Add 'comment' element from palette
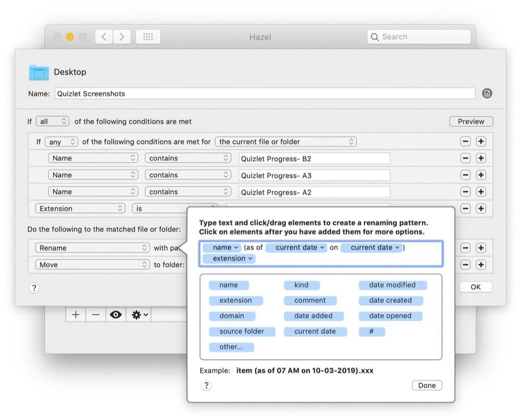 (310, 300)
